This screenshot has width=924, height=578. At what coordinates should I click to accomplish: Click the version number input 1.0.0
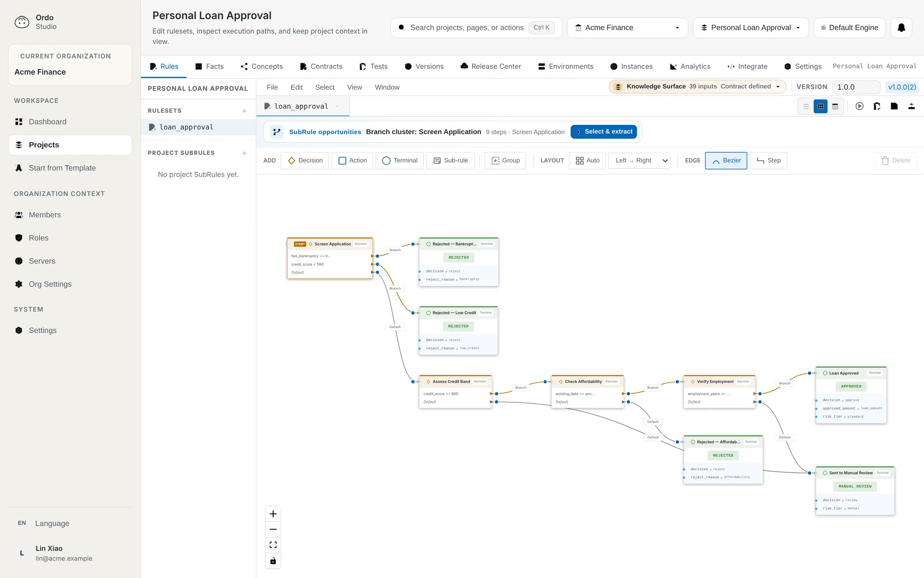(x=856, y=87)
